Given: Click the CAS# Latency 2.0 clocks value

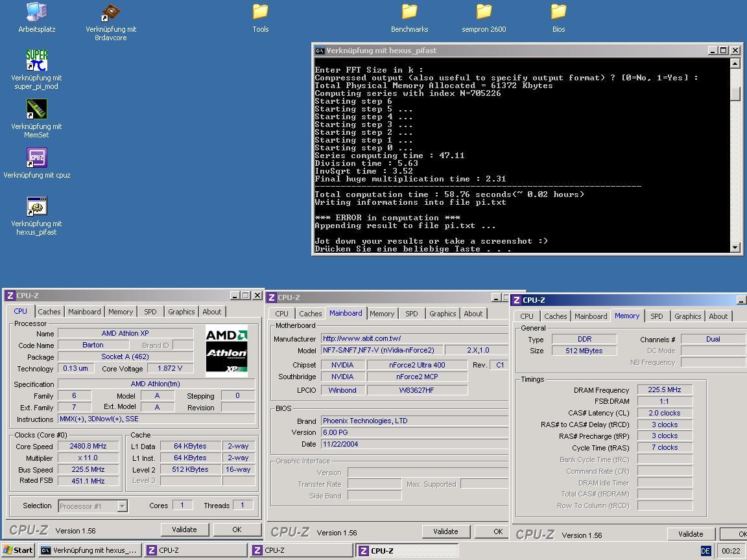Looking at the screenshot, I should tap(665, 413).
